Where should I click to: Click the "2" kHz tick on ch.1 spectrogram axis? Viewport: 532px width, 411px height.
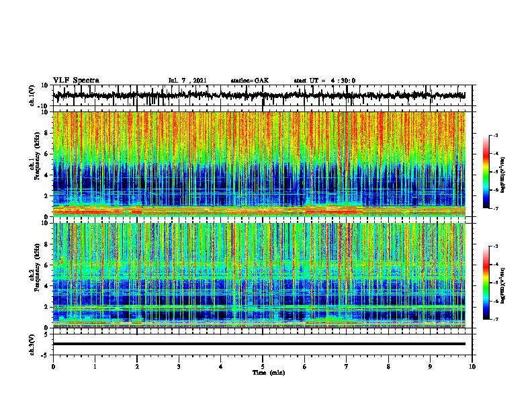(47, 196)
